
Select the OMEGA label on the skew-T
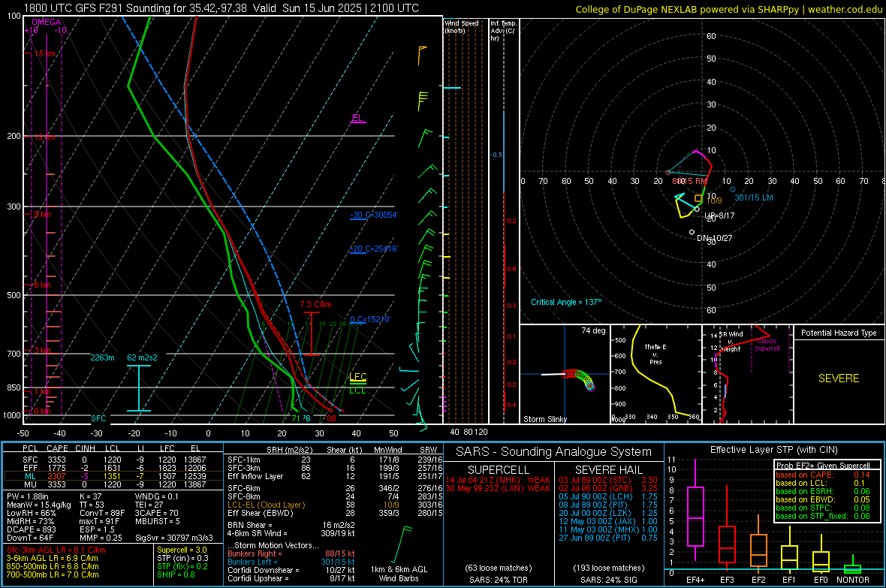[47, 22]
